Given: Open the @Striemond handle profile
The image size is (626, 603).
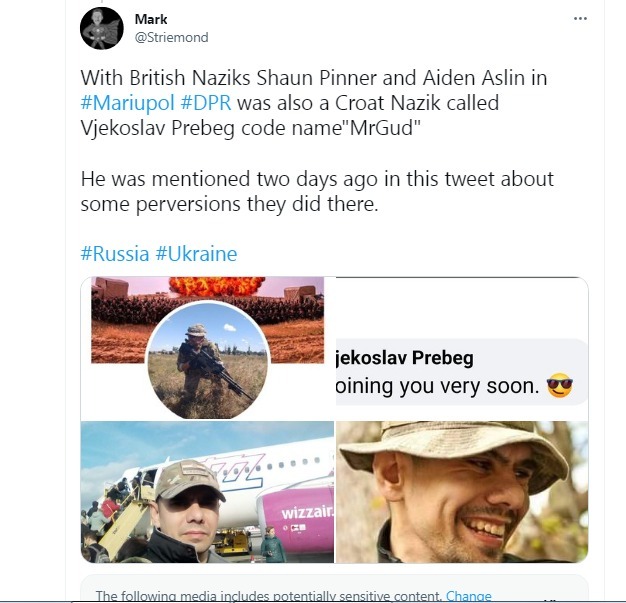Looking at the screenshot, I should (x=170, y=37).
